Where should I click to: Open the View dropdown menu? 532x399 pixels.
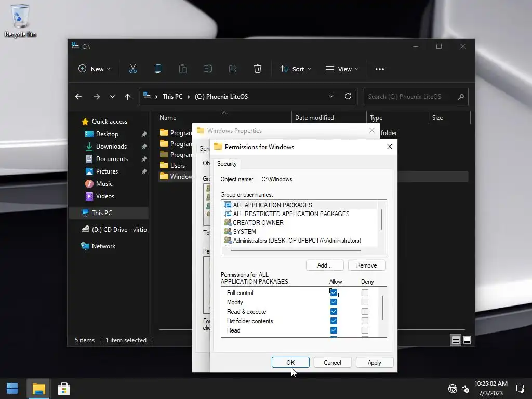pos(342,69)
